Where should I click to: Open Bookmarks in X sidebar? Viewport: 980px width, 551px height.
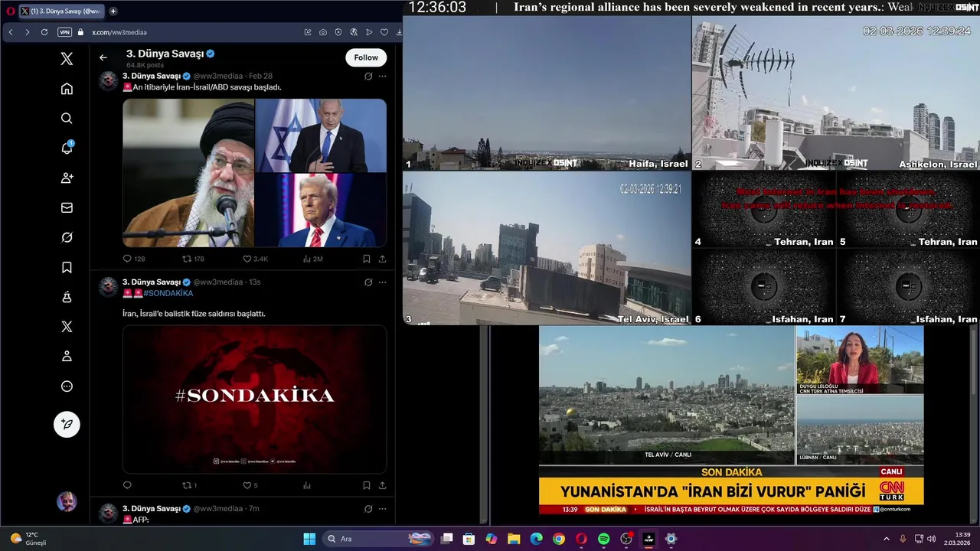(67, 267)
